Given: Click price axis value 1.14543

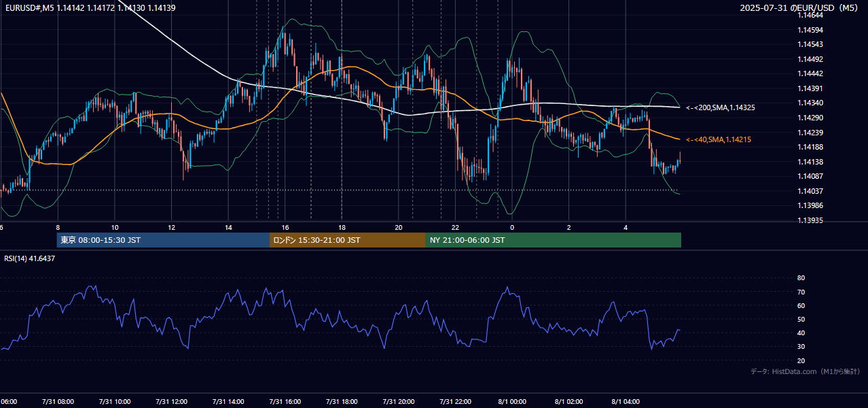Looking at the screenshot, I should (810, 44).
